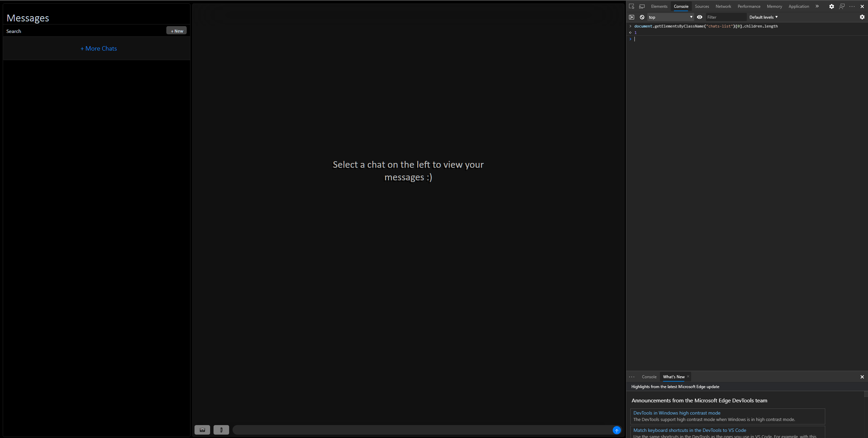Expand hidden panels with the chevron arrows

click(x=817, y=6)
